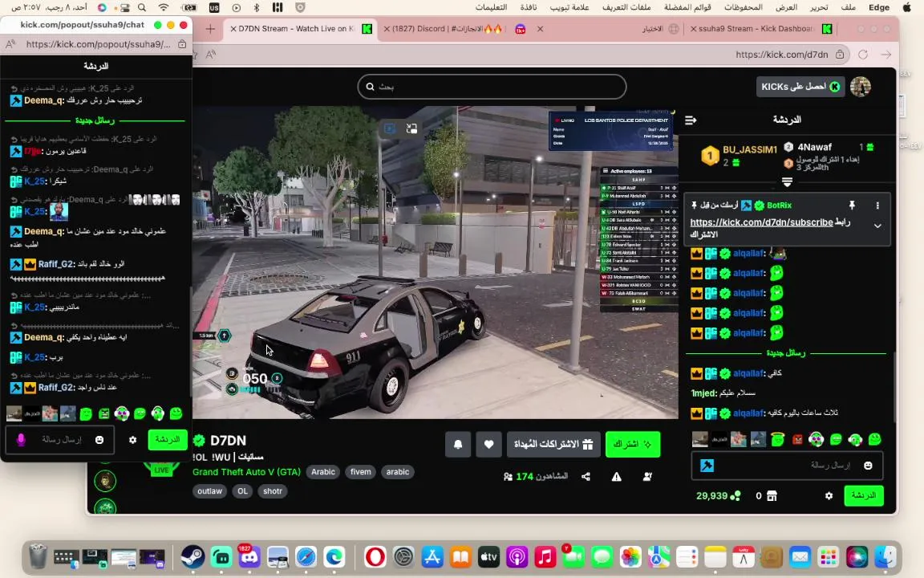Image resolution: width=924 pixels, height=578 pixels.
Task: Open the ملف menu in the menu bar
Action: click(848, 7)
